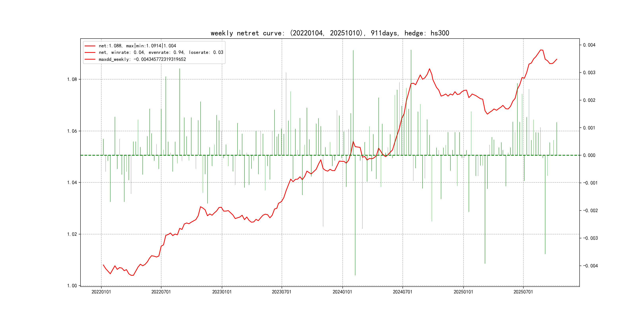This screenshot has width=644, height=322.
Task: Click the 0.004 right axis tick label
Action: pyautogui.click(x=589, y=45)
